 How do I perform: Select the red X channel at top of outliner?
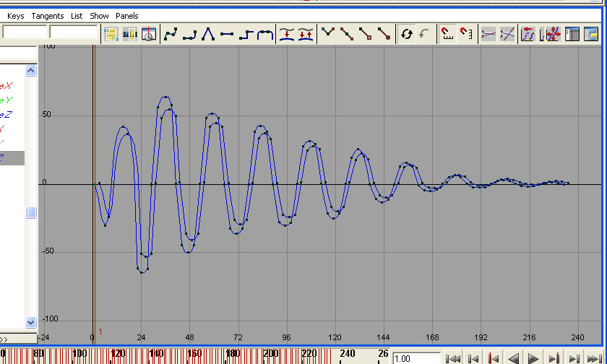7,86
